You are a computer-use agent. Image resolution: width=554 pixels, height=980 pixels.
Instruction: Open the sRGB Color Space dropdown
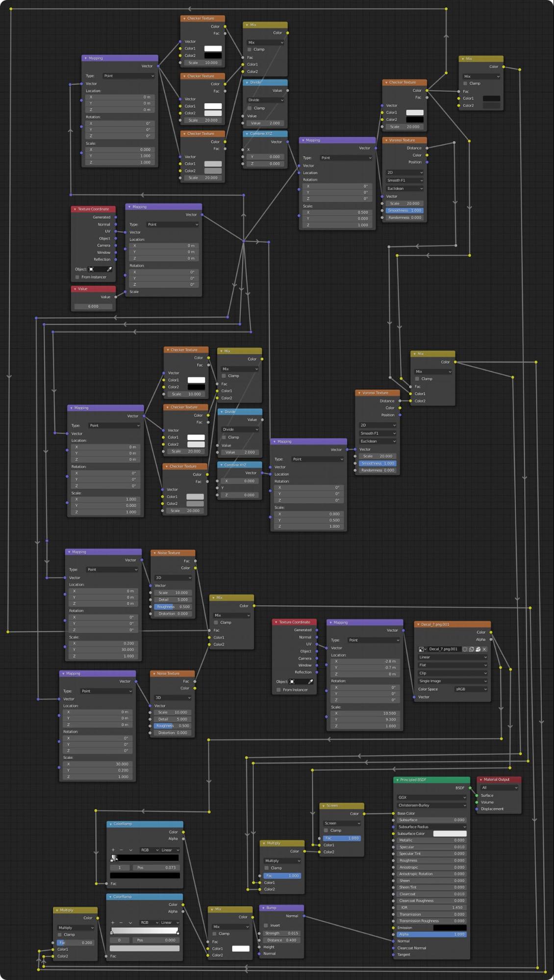pos(471,689)
